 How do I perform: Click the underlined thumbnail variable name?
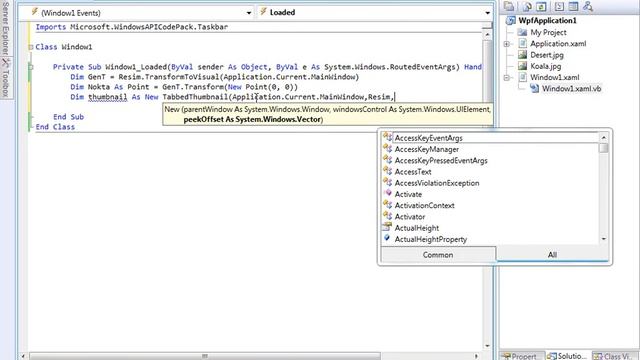(x=107, y=97)
